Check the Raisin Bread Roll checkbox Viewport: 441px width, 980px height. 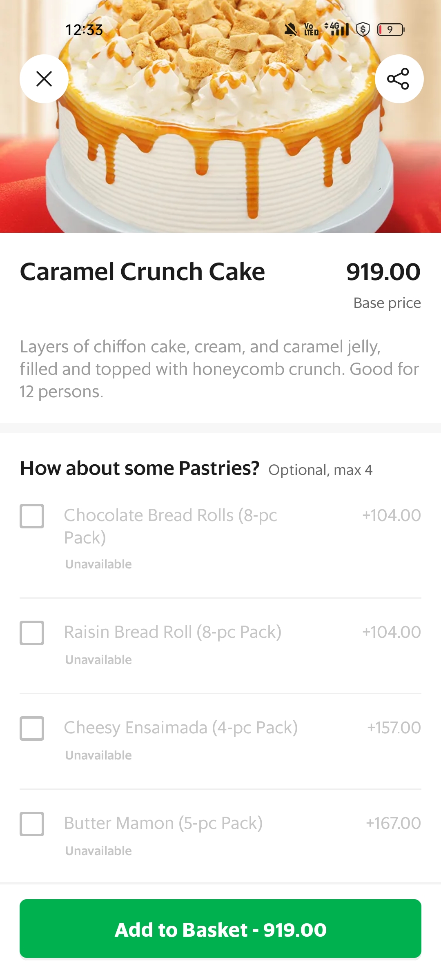tap(32, 633)
